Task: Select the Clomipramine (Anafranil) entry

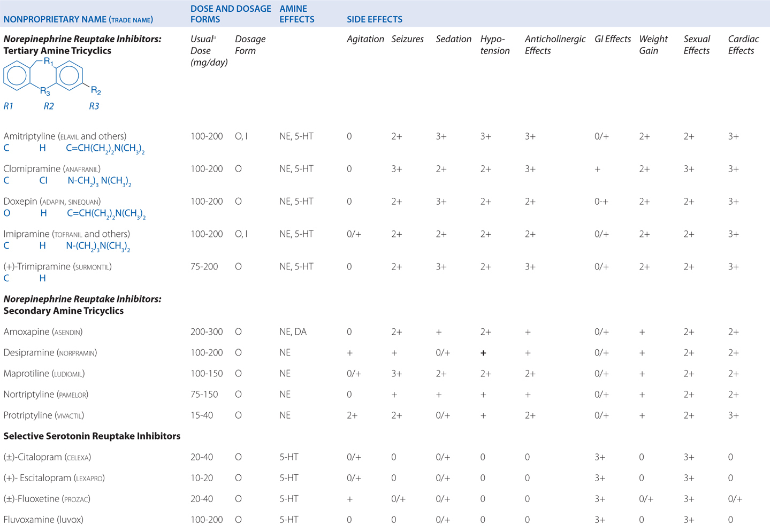Action: point(52,169)
